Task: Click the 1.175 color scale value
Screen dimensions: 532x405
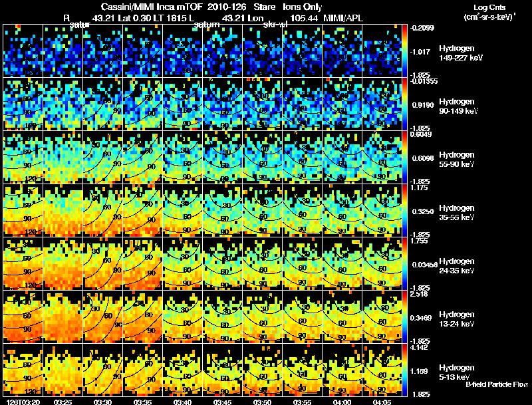Action: (x=419, y=188)
